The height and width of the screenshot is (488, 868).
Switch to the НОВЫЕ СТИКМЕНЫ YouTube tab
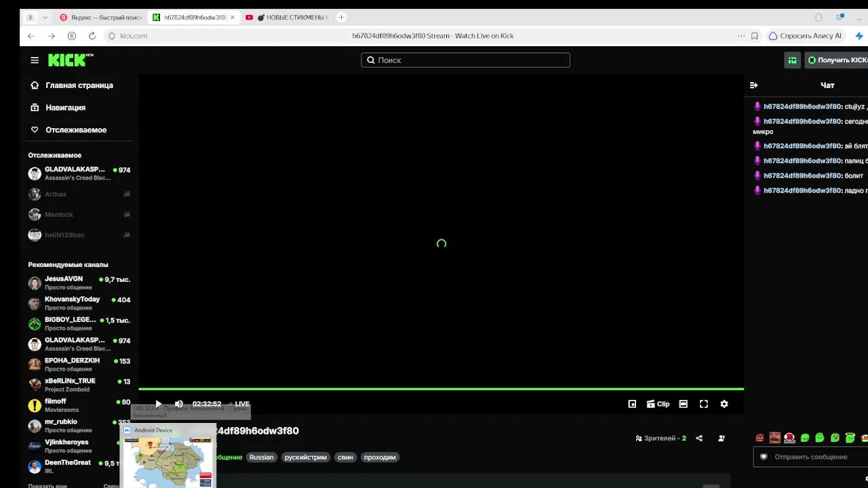(x=286, y=18)
